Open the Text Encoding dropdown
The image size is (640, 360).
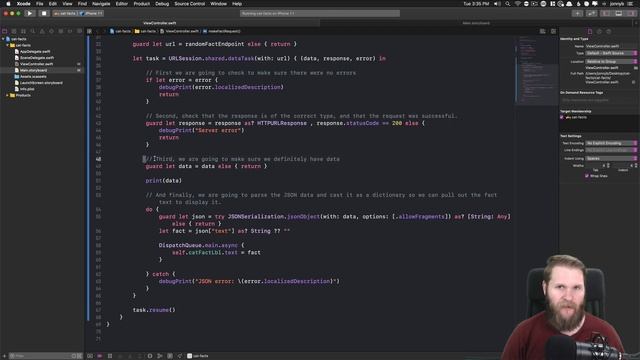pos(611,143)
